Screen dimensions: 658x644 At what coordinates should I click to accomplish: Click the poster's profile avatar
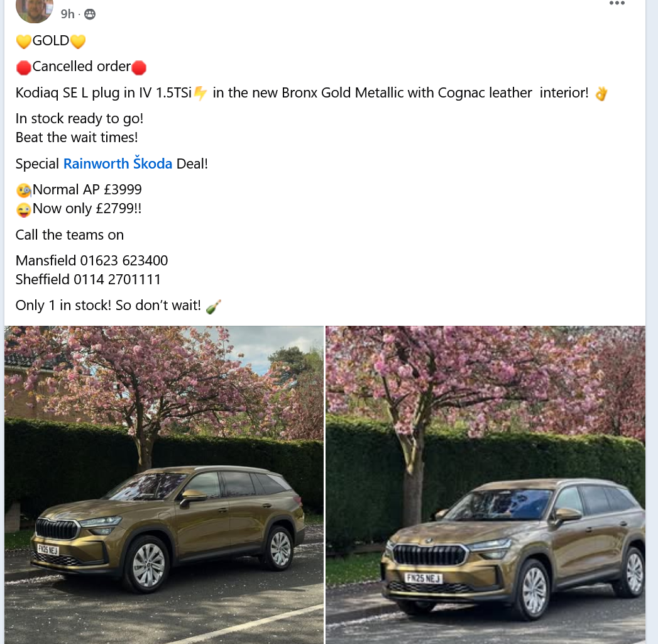[x=35, y=9]
